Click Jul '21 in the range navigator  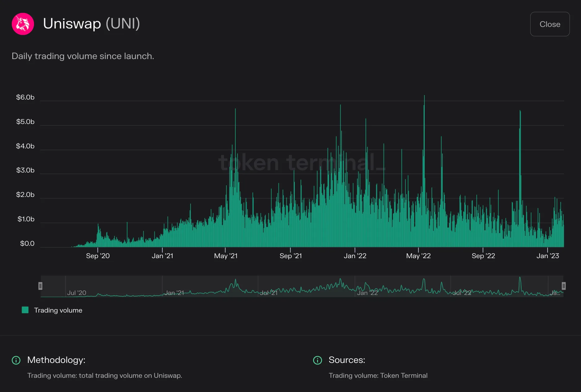(269, 293)
